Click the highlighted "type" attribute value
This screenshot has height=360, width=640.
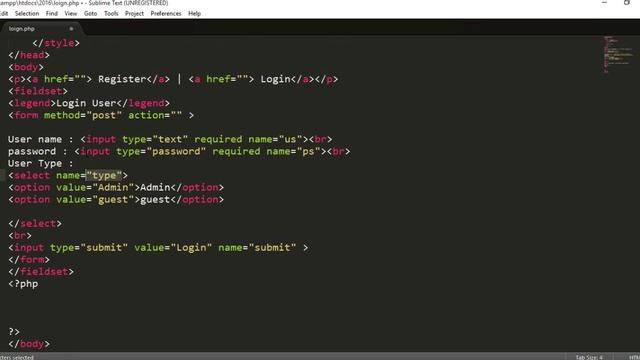click(104, 176)
